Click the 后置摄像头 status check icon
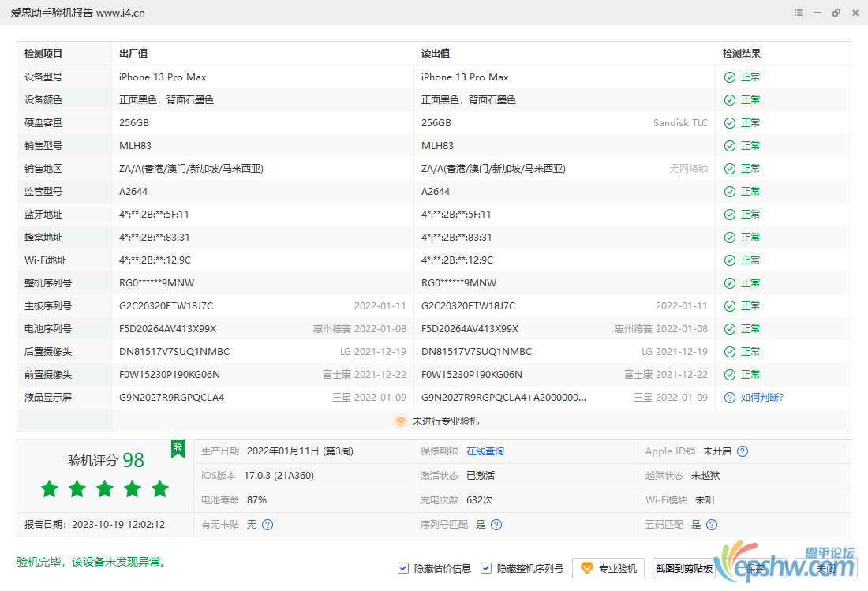This screenshot has width=868, height=591. (x=730, y=351)
